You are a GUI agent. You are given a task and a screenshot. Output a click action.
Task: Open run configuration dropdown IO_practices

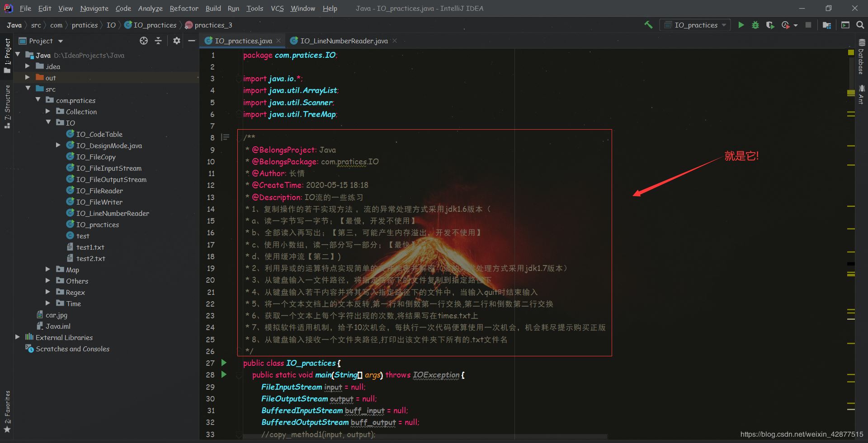coord(694,25)
